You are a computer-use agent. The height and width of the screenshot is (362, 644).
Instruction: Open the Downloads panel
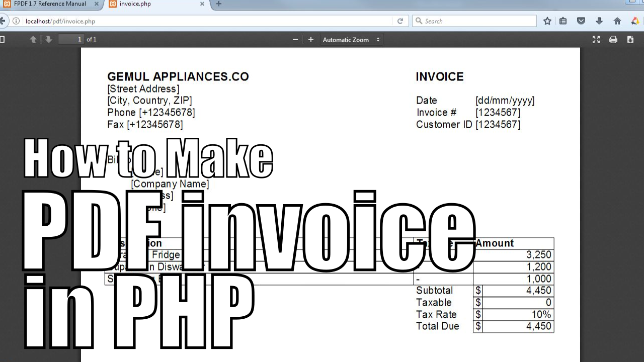click(599, 21)
